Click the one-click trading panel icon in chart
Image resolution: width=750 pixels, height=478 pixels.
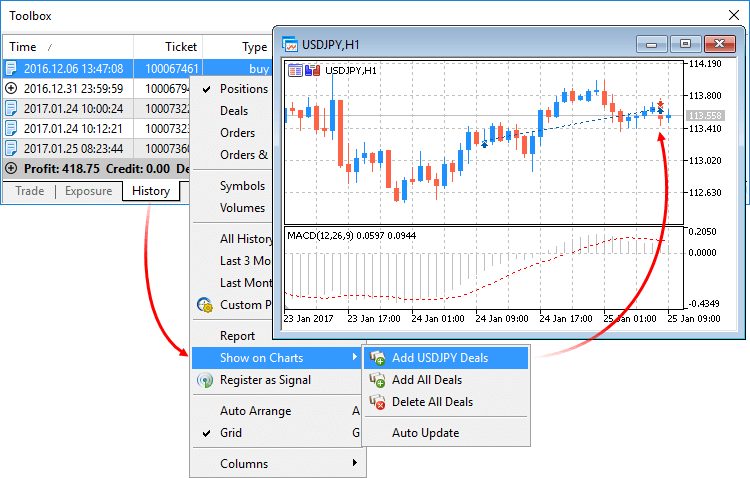coord(295,71)
